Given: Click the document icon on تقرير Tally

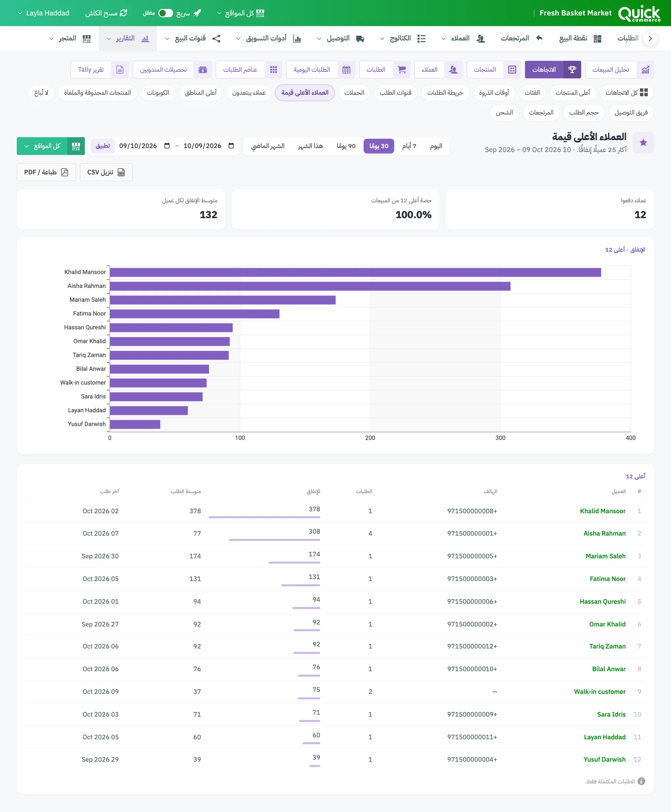Looking at the screenshot, I should coord(120,70).
